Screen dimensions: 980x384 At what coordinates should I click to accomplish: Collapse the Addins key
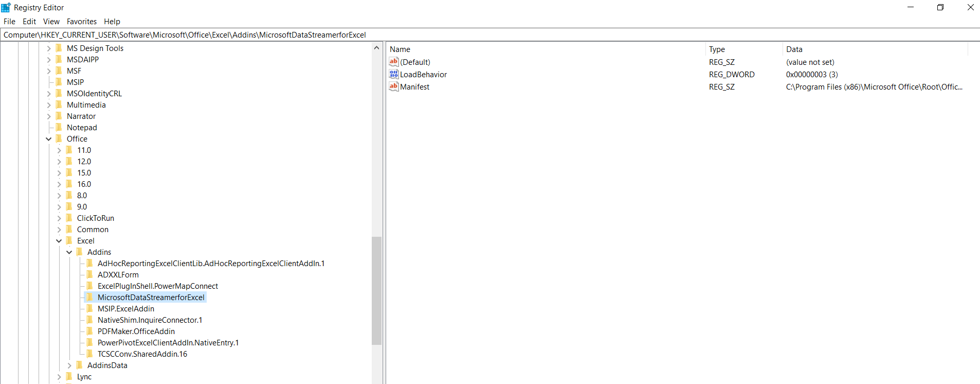[69, 252]
